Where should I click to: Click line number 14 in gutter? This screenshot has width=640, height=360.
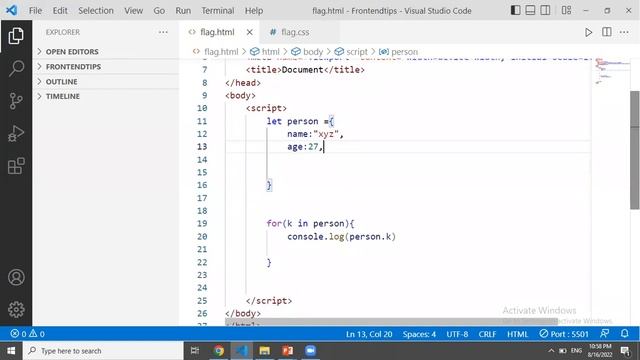click(x=202, y=160)
